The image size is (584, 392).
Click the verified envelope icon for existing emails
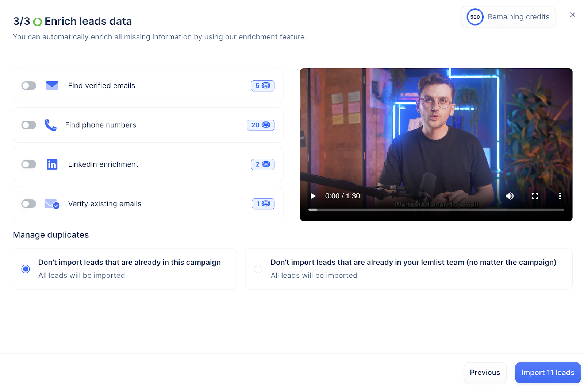[x=52, y=204]
